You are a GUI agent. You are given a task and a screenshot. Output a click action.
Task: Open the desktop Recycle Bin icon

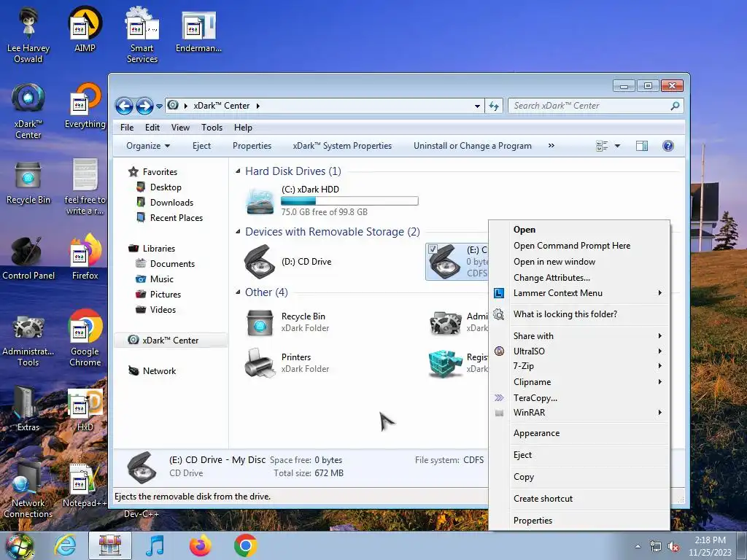[28, 182]
